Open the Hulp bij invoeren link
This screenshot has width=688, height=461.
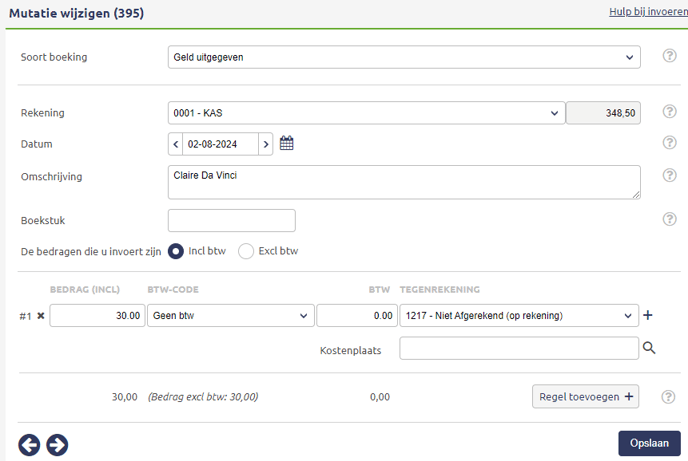click(647, 11)
